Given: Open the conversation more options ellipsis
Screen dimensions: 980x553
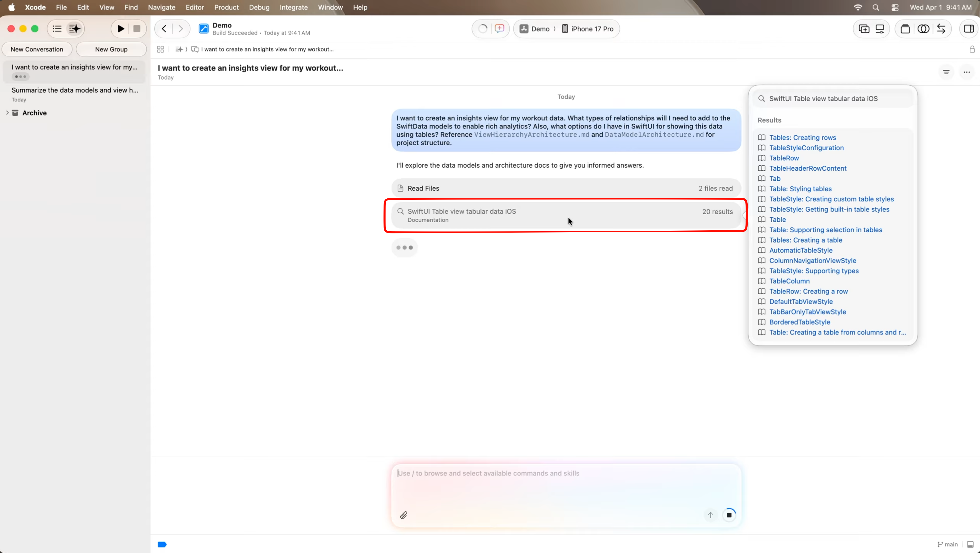Looking at the screenshot, I should 967,72.
